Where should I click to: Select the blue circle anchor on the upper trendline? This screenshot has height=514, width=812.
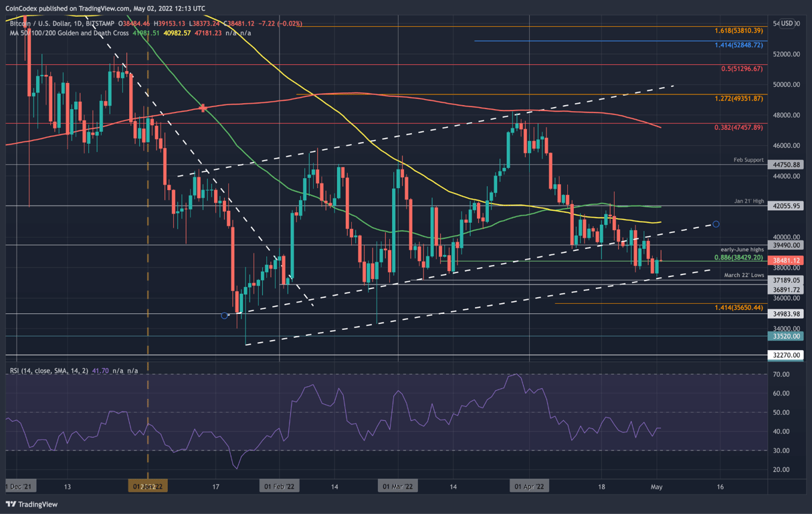point(716,224)
